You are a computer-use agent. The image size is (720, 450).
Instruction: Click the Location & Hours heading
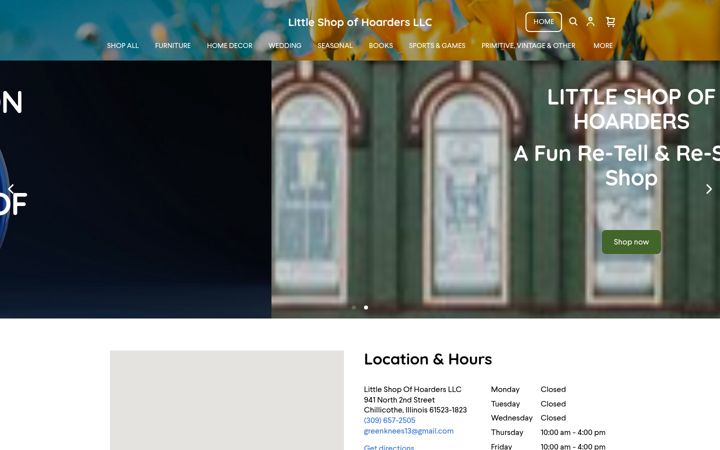(428, 359)
